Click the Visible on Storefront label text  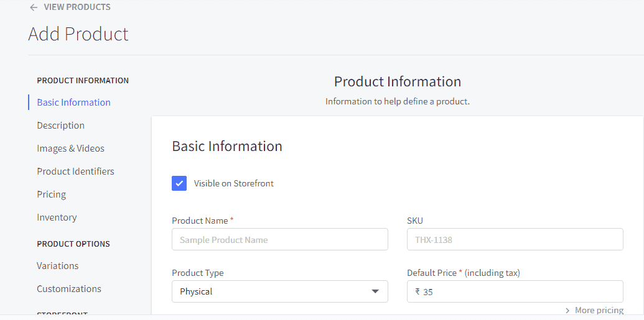tap(233, 183)
